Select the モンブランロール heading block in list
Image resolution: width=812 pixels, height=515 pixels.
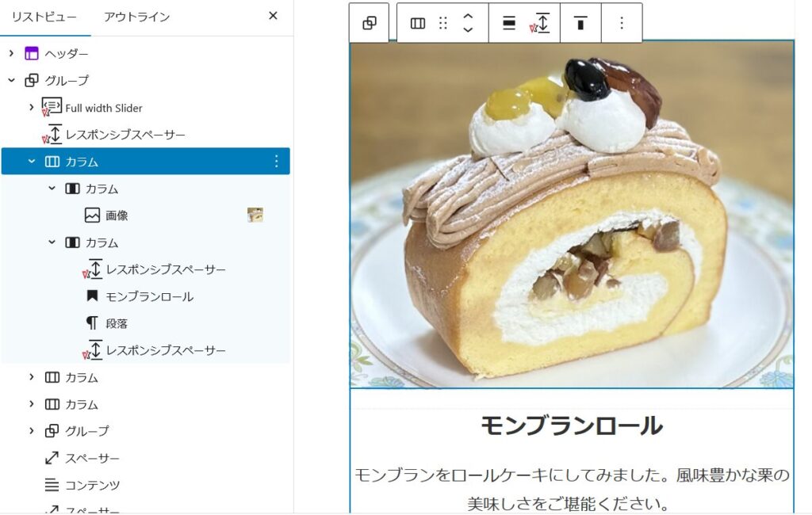(150, 296)
